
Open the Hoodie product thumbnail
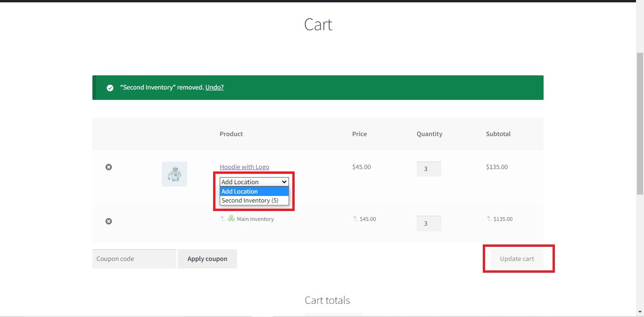(174, 174)
